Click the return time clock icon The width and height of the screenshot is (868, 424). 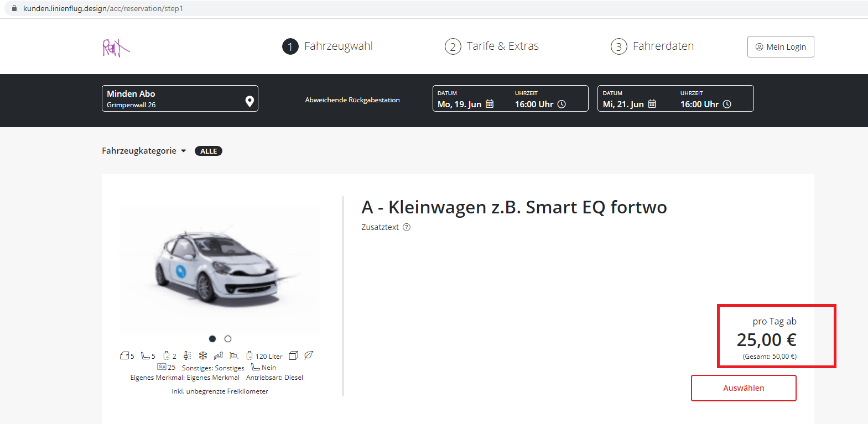(727, 104)
